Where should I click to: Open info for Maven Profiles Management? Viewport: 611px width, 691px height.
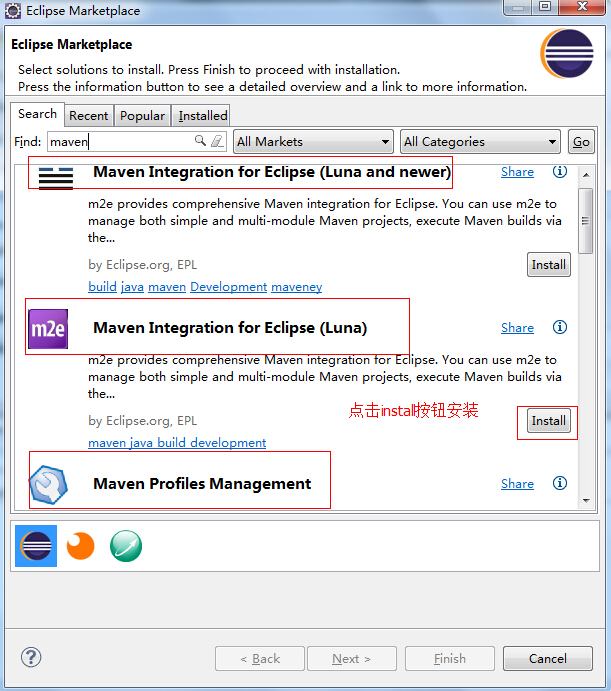point(560,483)
